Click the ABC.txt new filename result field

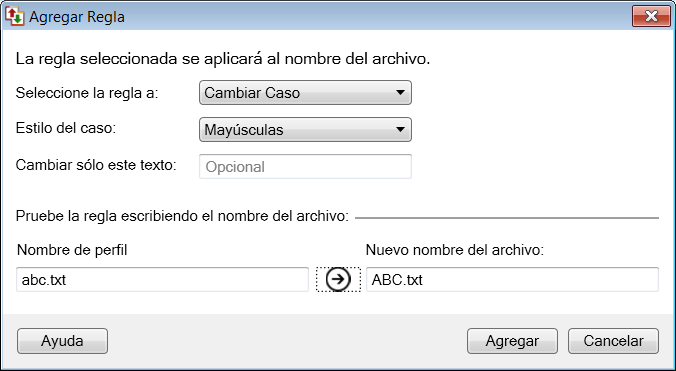[x=512, y=280]
